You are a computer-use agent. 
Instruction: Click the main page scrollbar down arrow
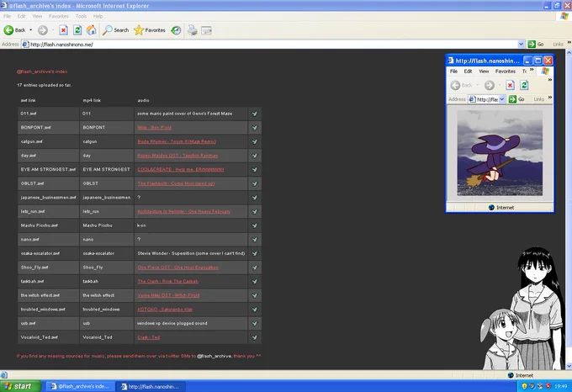pyautogui.click(x=569, y=367)
